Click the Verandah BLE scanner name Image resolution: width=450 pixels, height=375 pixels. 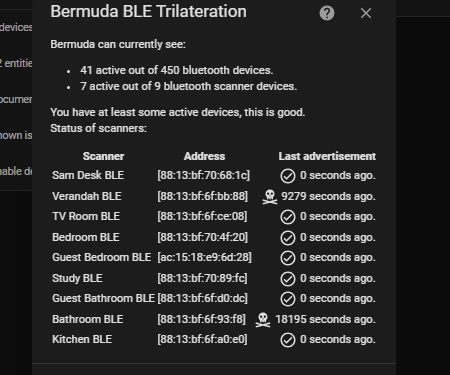87,196
